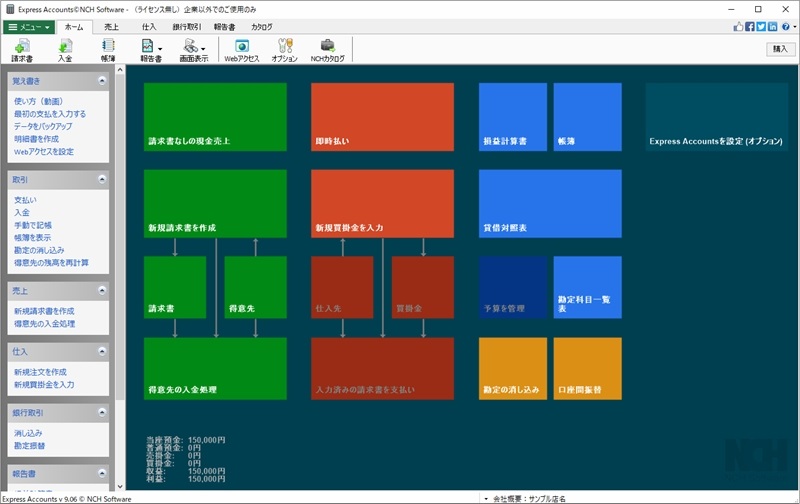This screenshot has height=504, width=800.
Task: Open 請求書なしの現金売上 green tile
Action: point(215,117)
